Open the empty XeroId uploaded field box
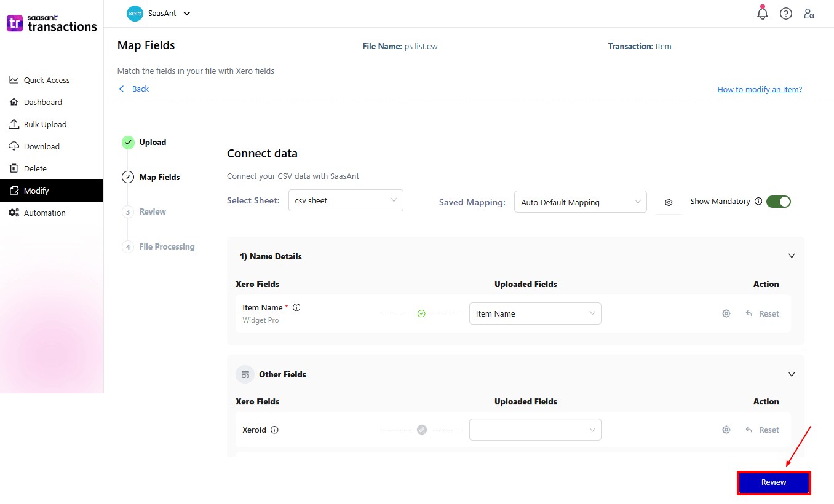This screenshot has width=834, height=504. pos(535,430)
